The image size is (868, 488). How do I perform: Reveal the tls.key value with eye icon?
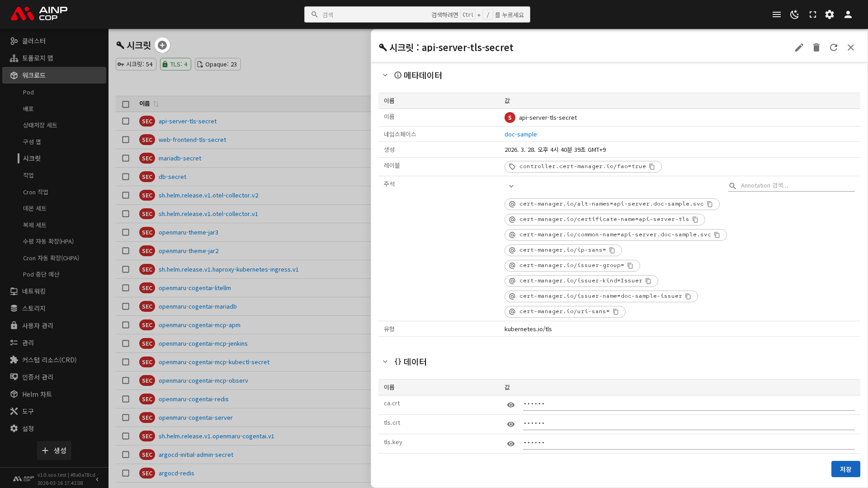tap(511, 444)
